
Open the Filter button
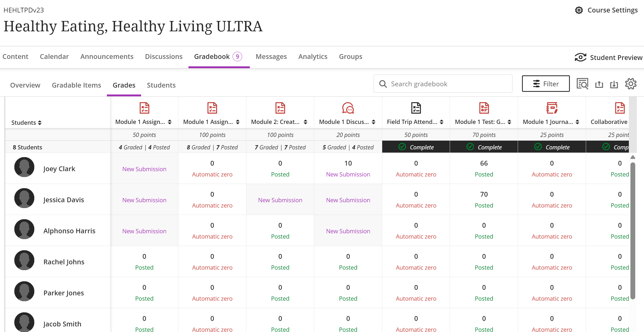click(546, 84)
